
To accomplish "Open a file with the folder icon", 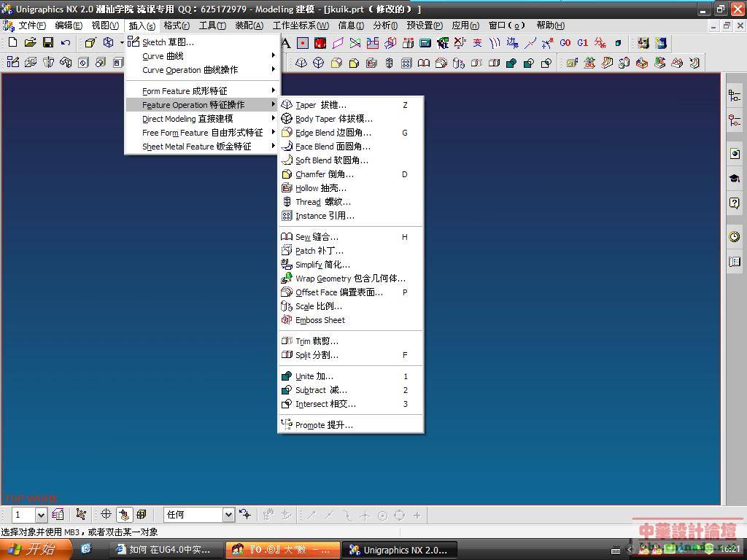I will [31, 42].
